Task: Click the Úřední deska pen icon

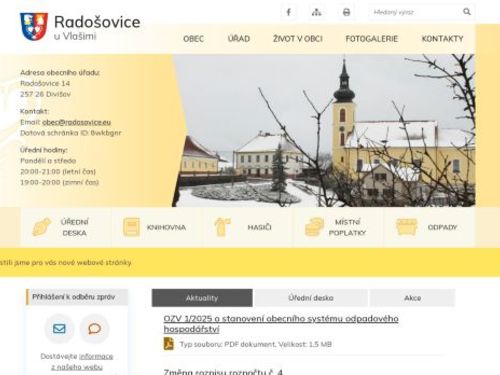Action: coord(41,227)
